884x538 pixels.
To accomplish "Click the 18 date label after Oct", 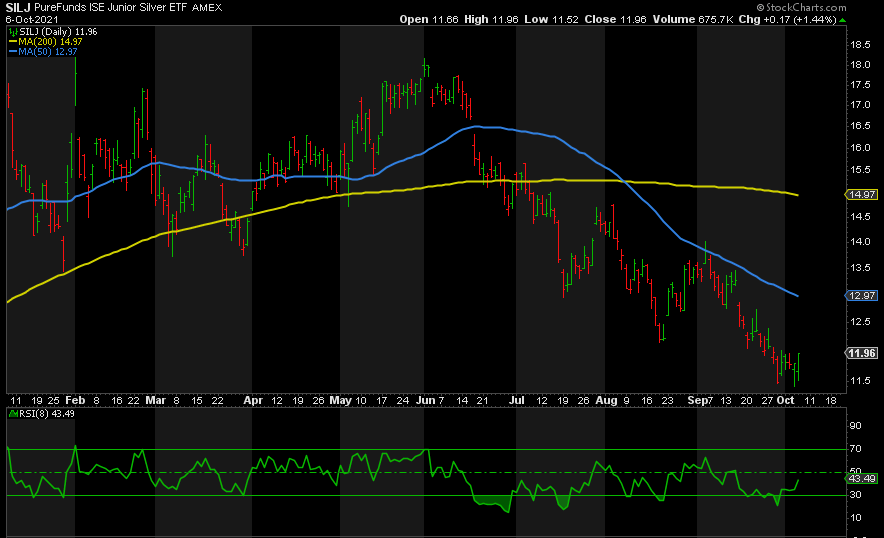I will [831, 400].
